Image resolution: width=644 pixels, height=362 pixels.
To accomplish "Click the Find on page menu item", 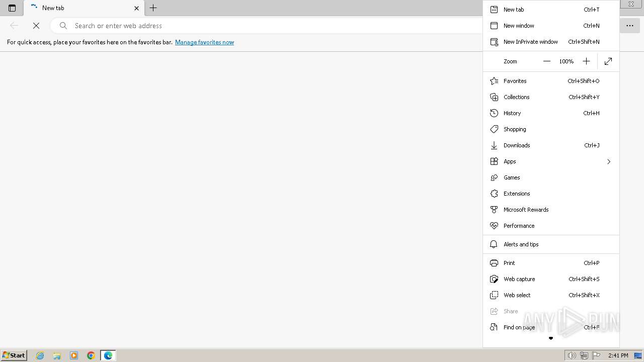I will click(551, 327).
